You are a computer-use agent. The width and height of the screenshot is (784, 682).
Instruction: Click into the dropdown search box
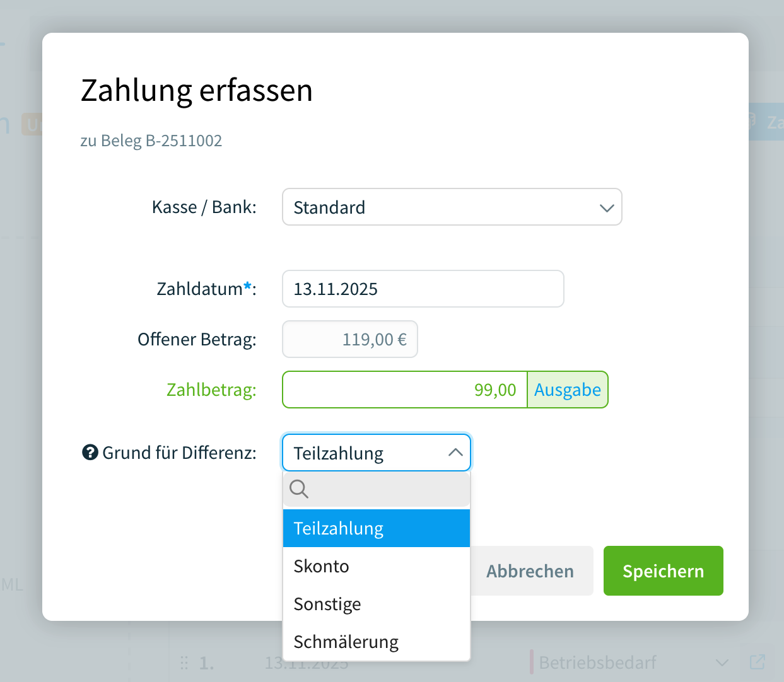click(378, 489)
